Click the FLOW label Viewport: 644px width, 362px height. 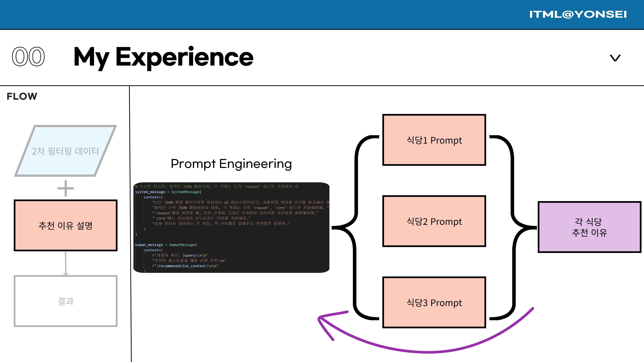click(x=22, y=96)
